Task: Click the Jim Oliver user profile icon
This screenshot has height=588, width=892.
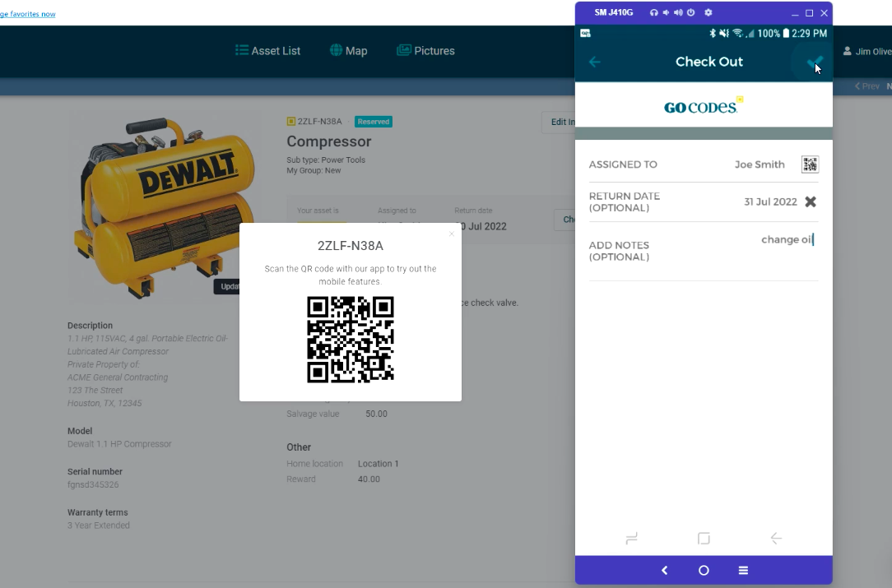Action: pos(847,51)
